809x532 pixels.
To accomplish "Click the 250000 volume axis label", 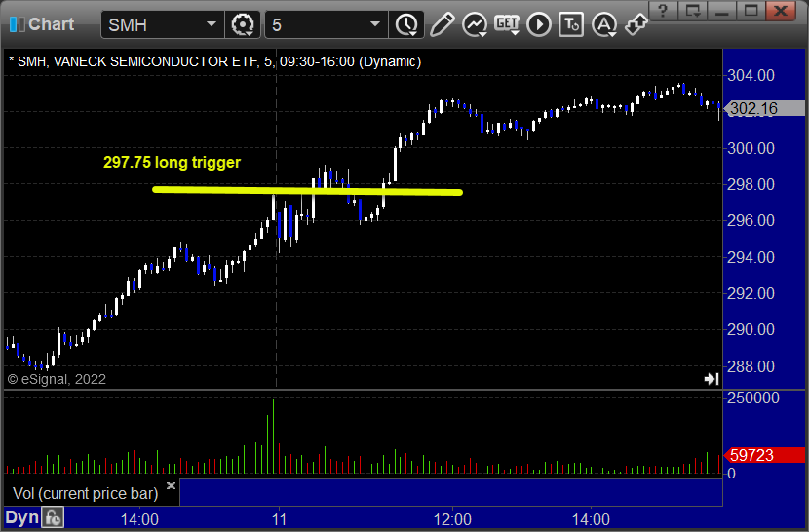I will point(753,398).
